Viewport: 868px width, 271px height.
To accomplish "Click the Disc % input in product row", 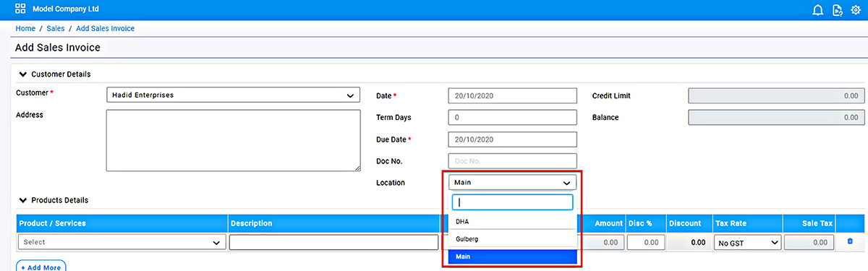I will 646,243.
